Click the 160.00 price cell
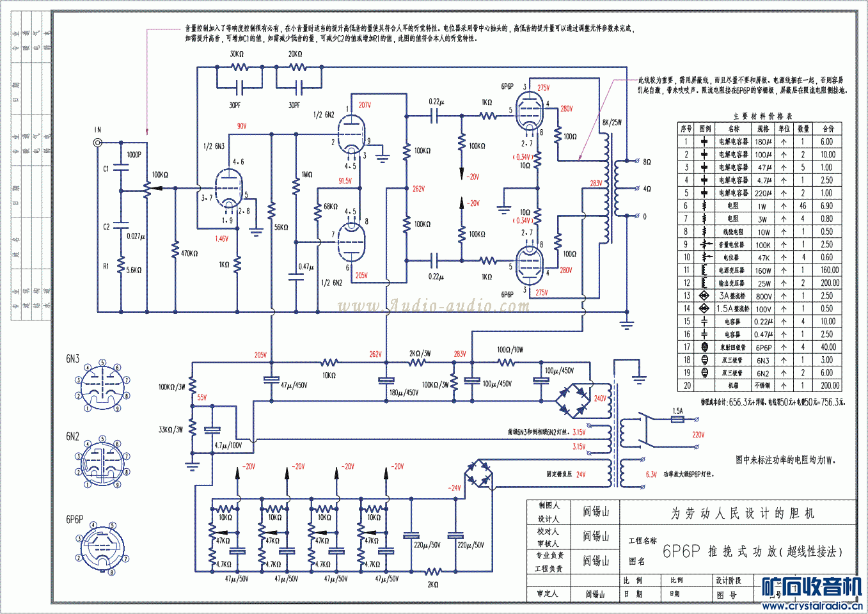 point(828,271)
